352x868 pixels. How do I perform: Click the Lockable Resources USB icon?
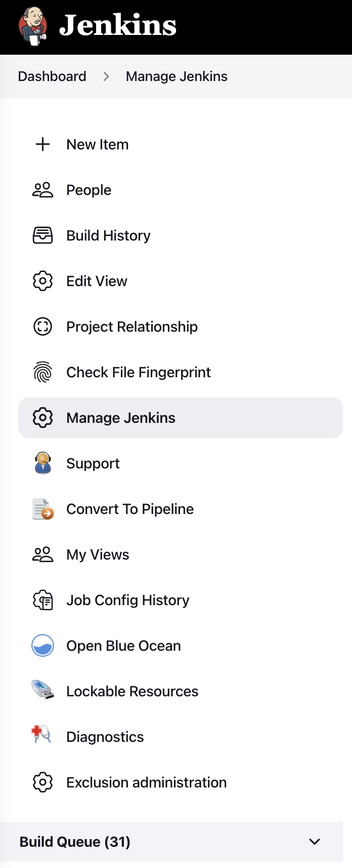pyautogui.click(x=43, y=691)
